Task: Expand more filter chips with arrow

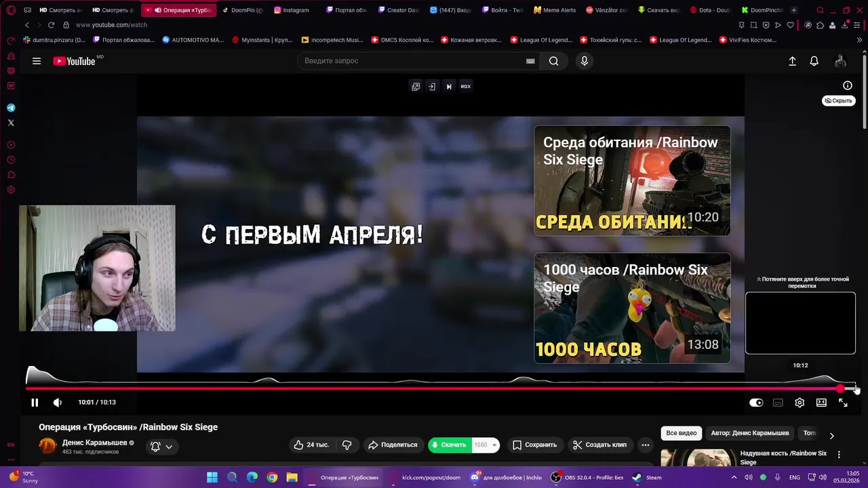Action: [832, 435]
